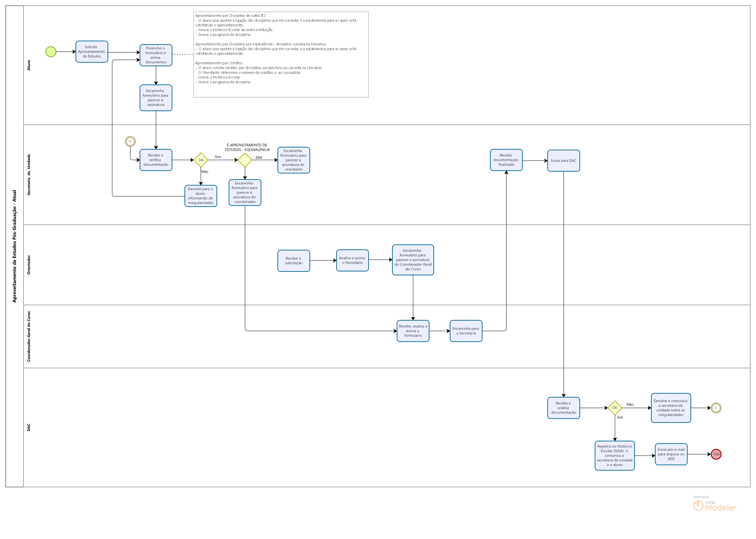
Task: Click the text annotation about Aproveitamento por Disciplina
Action: 281,55
